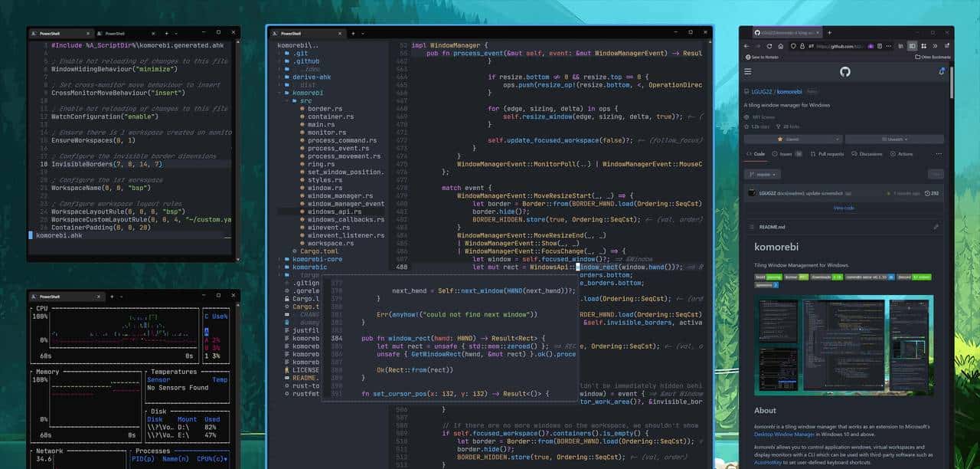
Task: Click the Other Bookmarks folder
Action: 933,57
